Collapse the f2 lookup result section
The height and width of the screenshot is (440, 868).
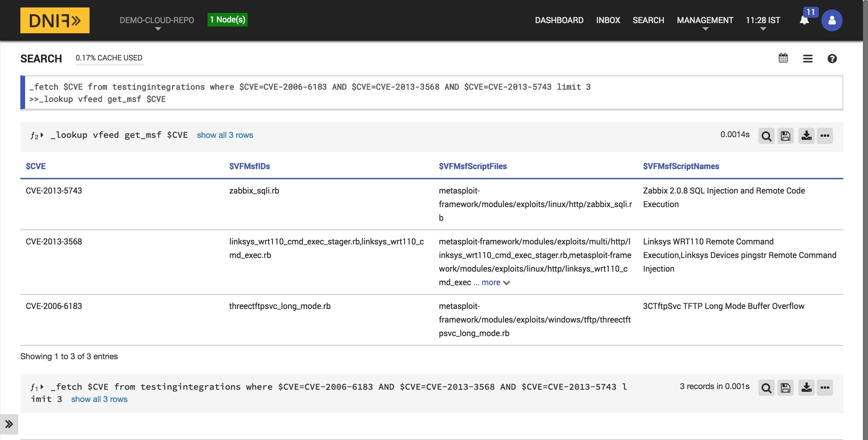(x=42, y=135)
